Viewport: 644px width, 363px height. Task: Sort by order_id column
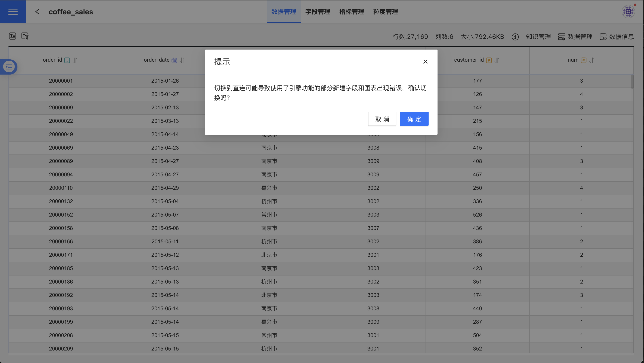[x=75, y=60]
